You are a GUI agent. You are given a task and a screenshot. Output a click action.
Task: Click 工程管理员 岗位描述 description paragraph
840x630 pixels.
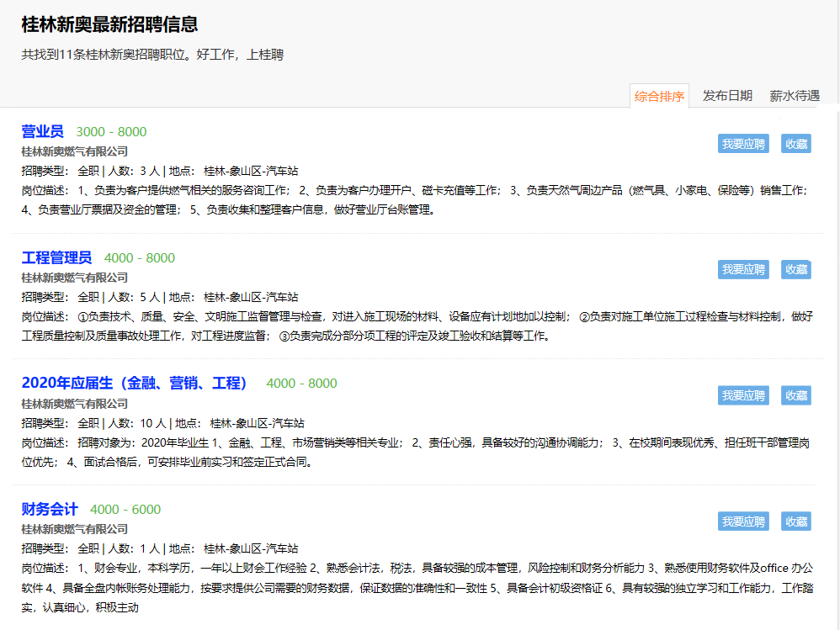click(417, 326)
